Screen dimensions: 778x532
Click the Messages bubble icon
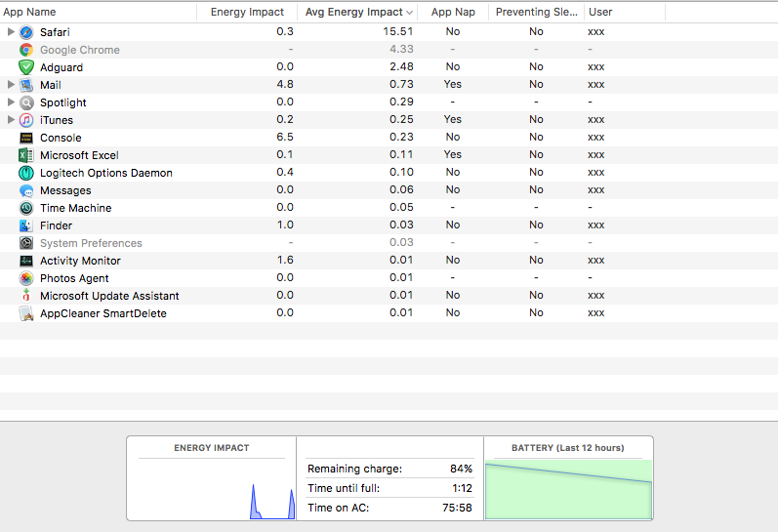pyautogui.click(x=26, y=190)
